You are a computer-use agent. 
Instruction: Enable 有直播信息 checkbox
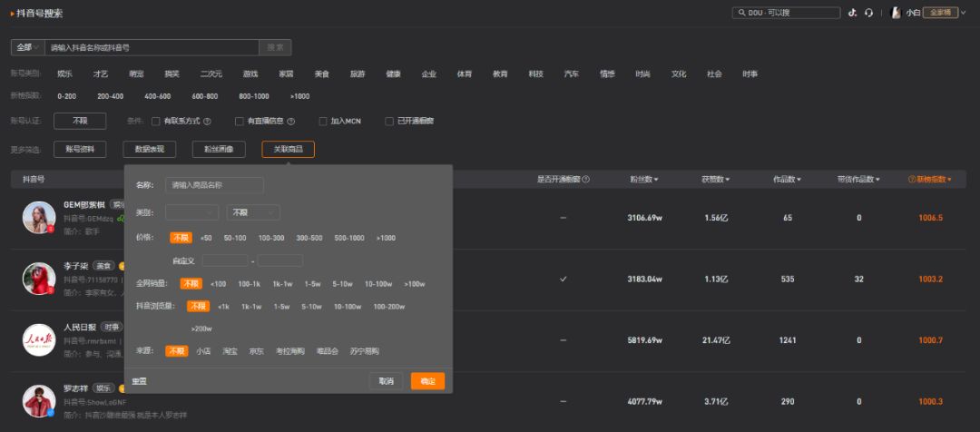[x=240, y=122]
